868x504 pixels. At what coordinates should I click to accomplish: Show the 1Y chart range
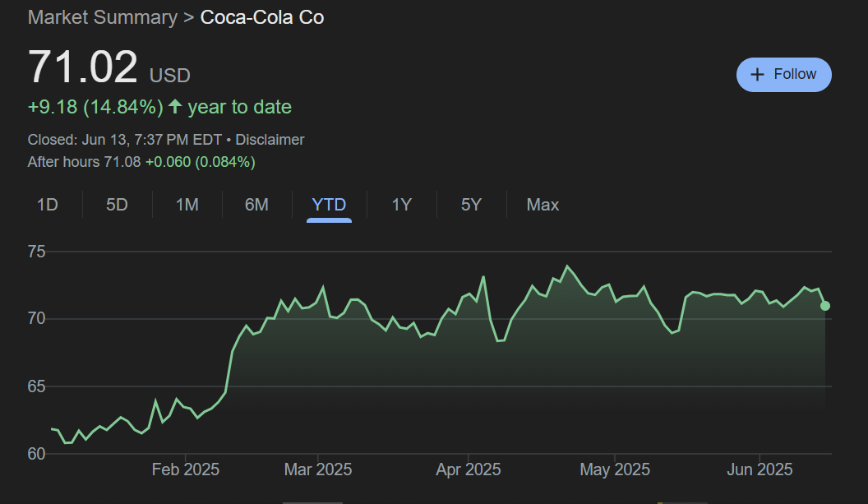point(401,205)
